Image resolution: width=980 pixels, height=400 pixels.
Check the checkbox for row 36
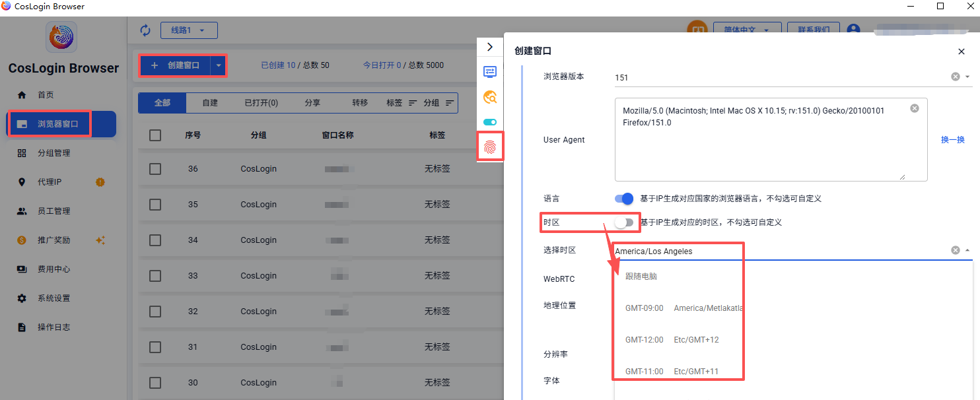coord(155,169)
